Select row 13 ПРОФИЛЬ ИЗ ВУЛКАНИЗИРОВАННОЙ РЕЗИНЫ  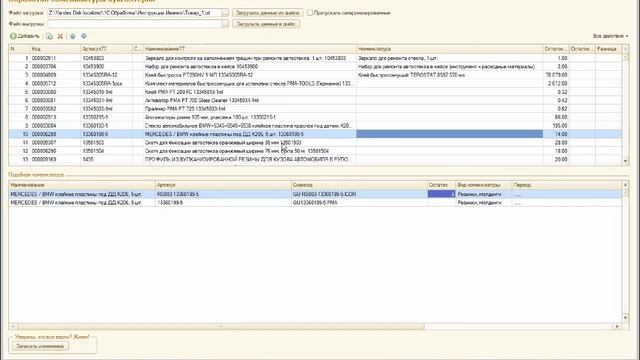(315, 160)
